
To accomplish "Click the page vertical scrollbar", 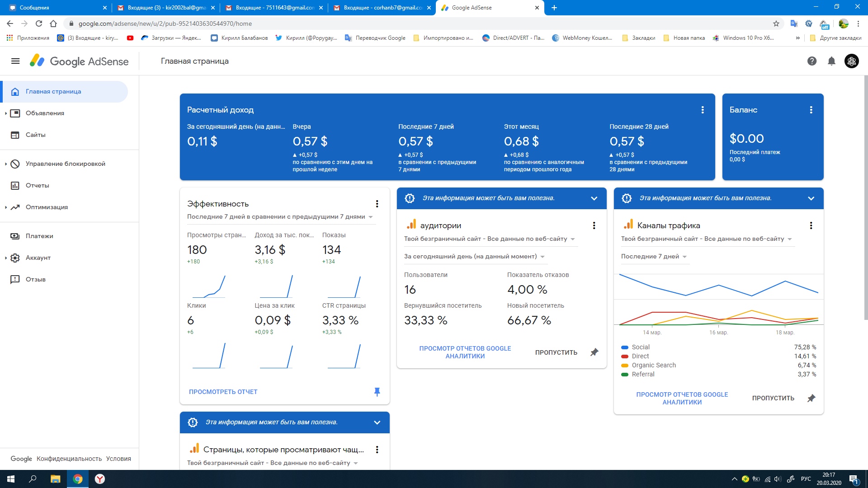I will click(x=866, y=198).
